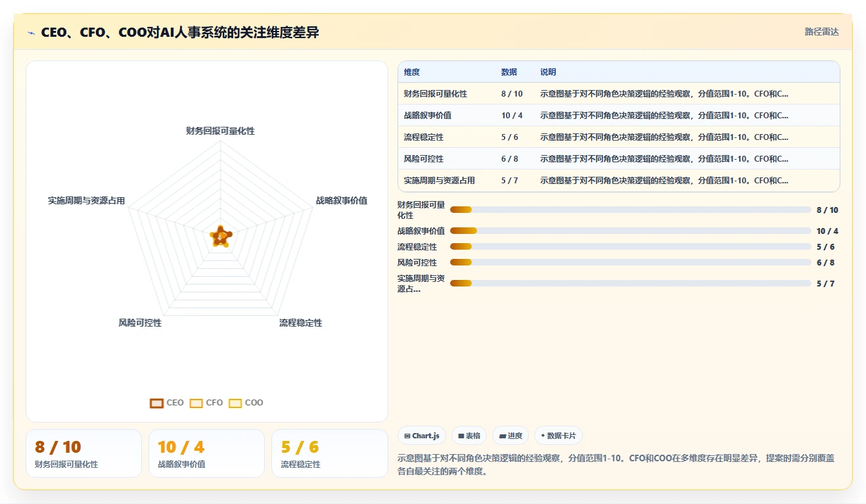Click the radar data points at chart center
The image size is (866, 504).
point(220,237)
